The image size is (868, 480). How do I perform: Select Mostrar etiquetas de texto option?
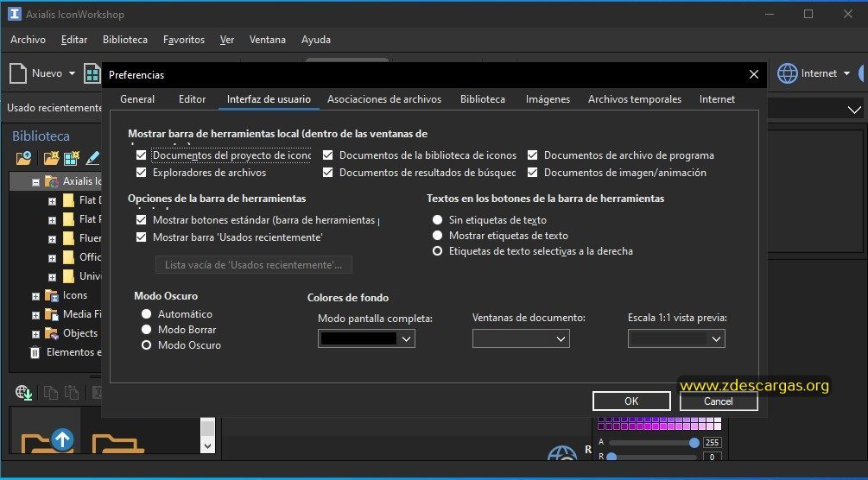point(437,236)
